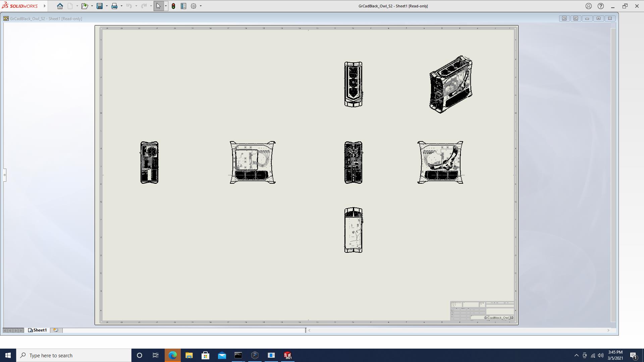Expand the Open dropdown arrow

92,6
